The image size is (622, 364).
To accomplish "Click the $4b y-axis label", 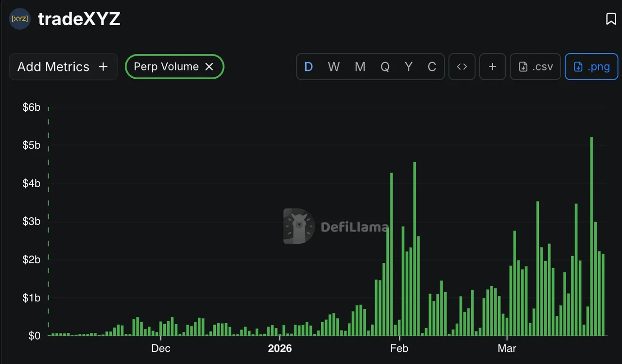I will pos(32,184).
